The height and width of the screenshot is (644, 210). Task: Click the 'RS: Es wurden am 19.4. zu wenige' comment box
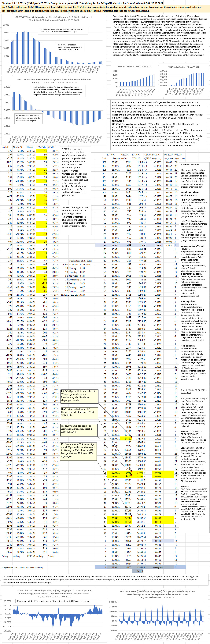point(78,451)
